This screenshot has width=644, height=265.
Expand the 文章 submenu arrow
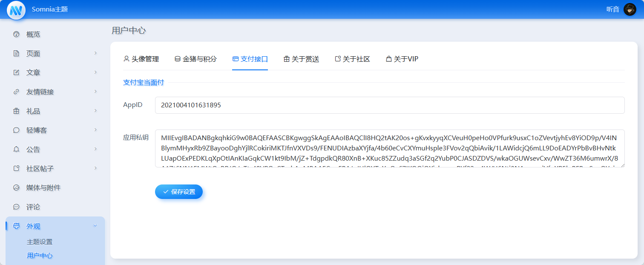95,72
